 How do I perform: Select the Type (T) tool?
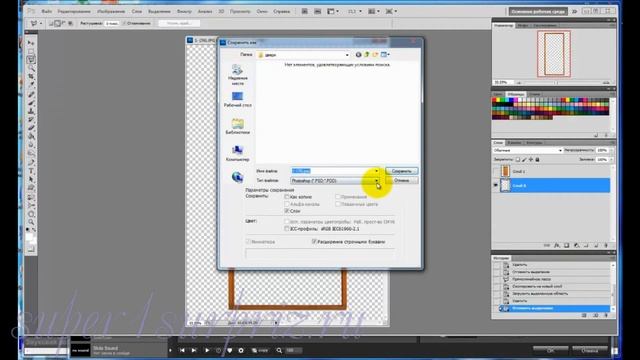pos(31,171)
